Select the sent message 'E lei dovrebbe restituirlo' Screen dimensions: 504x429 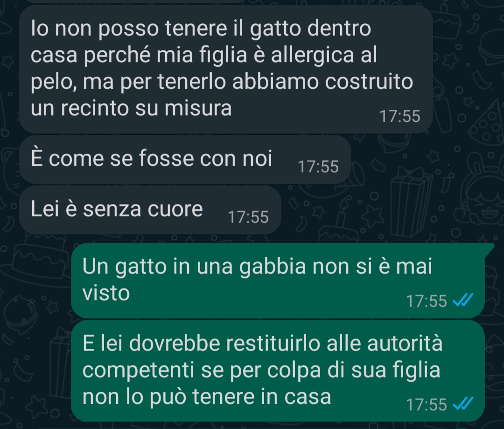278,371
